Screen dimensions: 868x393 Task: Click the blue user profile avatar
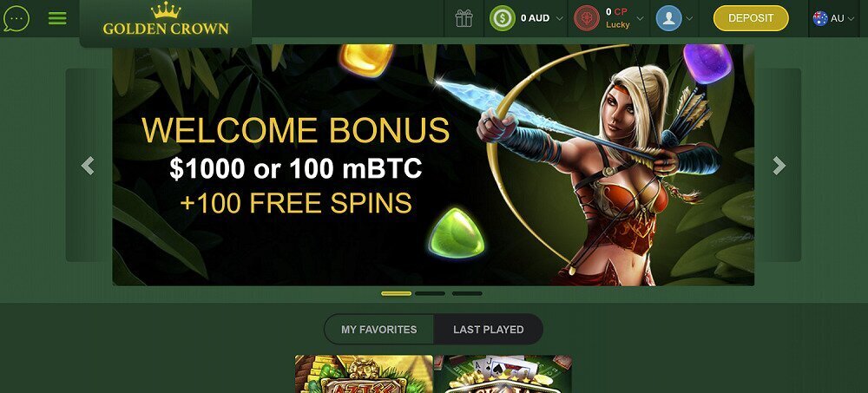click(x=668, y=18)
